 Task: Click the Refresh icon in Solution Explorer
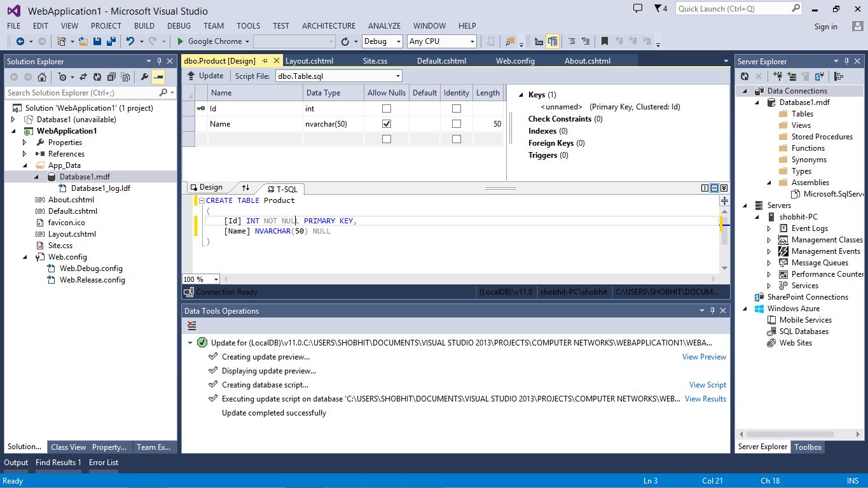pos(97,76)
